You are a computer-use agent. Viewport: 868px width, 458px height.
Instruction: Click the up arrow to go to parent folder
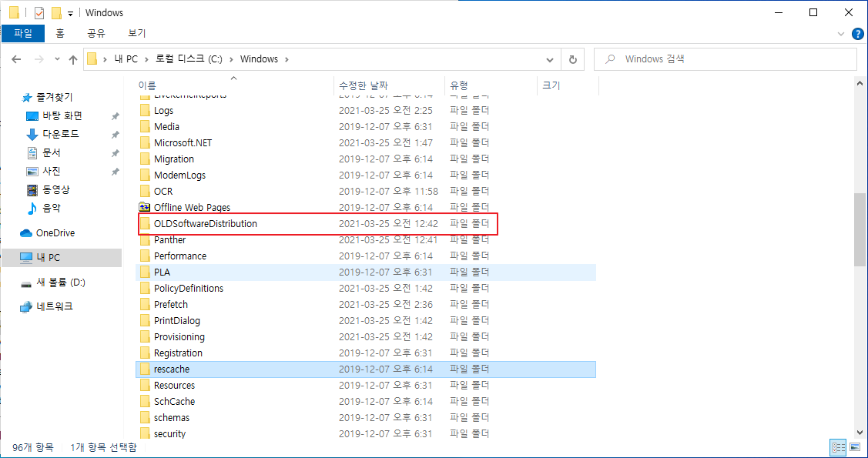click(x=73, y=59)
